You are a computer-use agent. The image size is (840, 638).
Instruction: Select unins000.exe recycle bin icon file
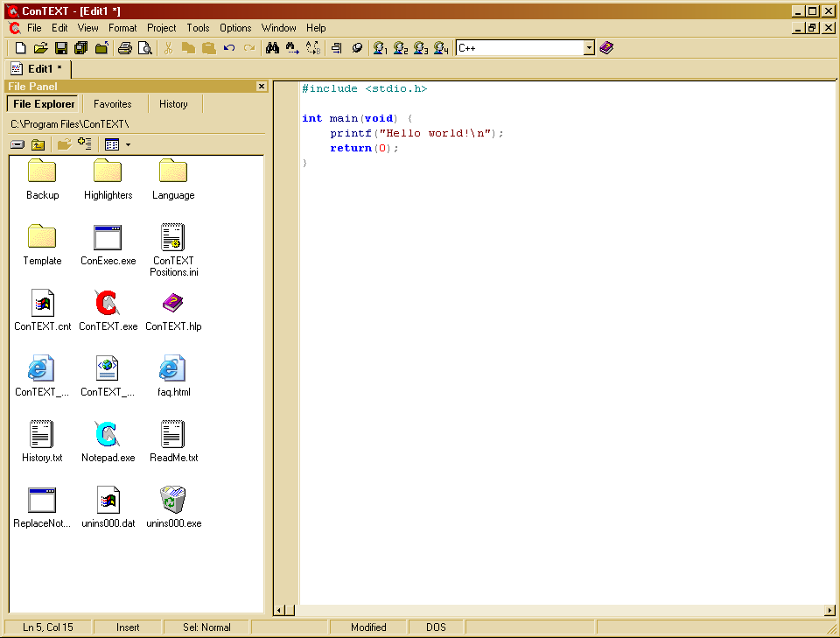(173, 508)
